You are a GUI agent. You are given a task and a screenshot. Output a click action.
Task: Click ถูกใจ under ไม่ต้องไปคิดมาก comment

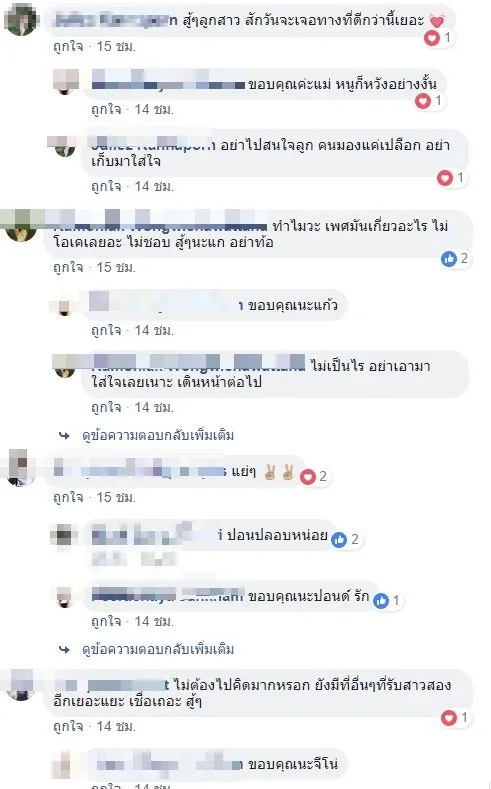[67, 726]
